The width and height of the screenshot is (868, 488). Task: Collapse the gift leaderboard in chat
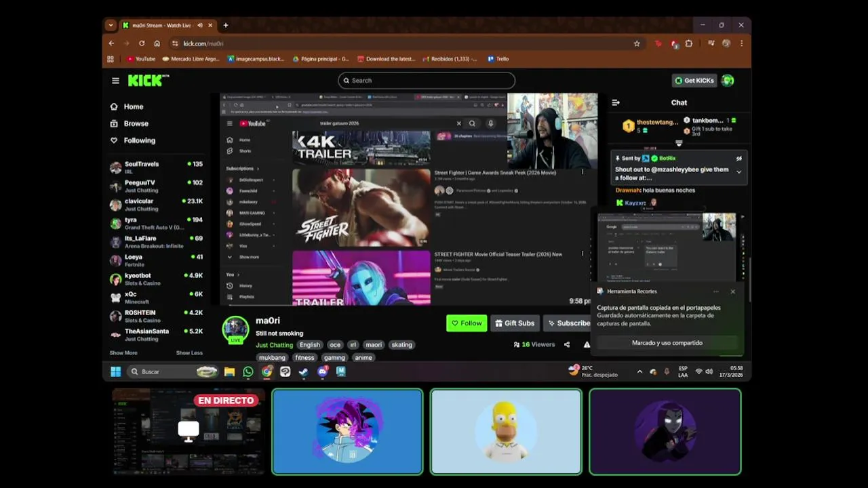click(x=679, y=144)
